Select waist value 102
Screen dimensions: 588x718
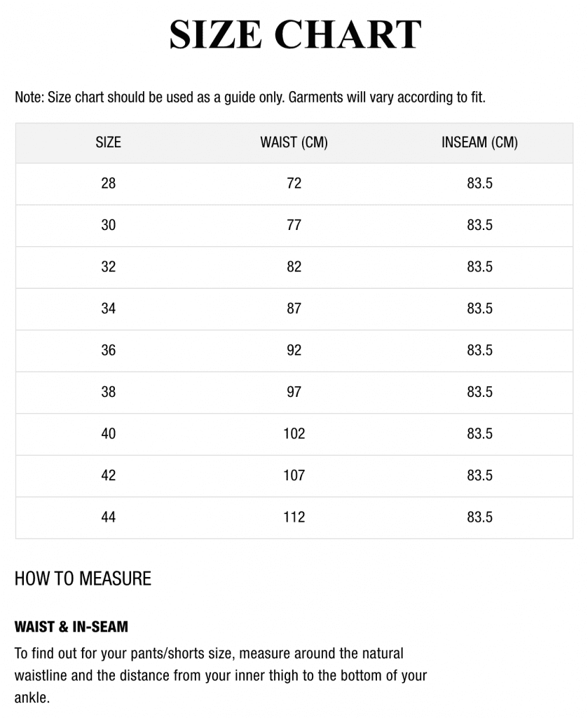tap(294, 433)
